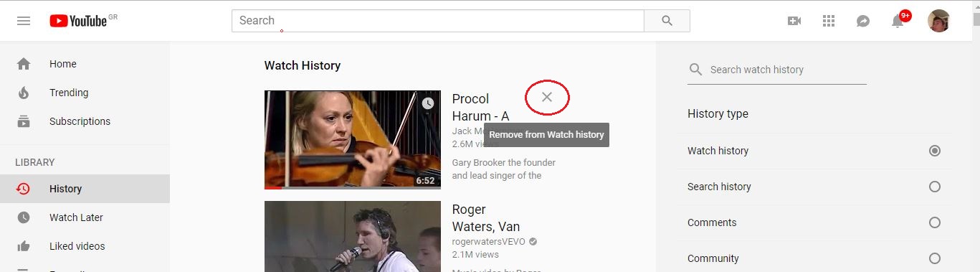Viewport: 980px width, 272px height.
Task: Open the account avatar menu
Action: 938,21
